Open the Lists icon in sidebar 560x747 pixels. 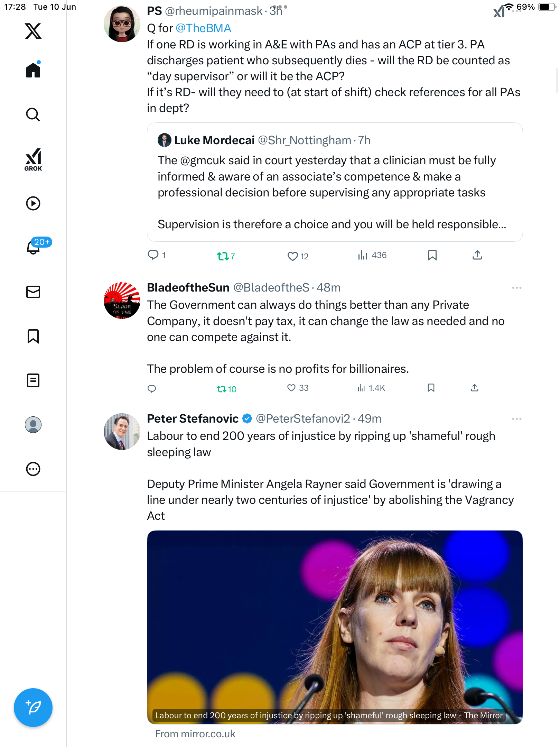tap(33, 380)
